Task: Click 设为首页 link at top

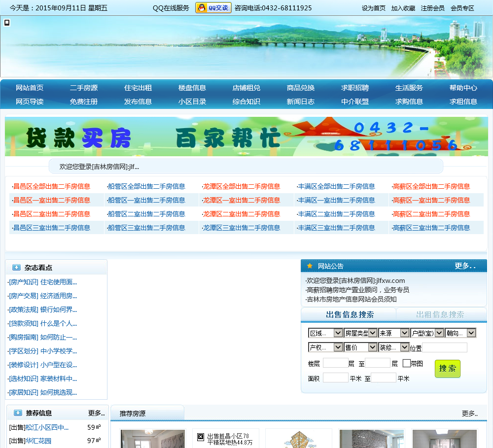Action: coord(373,8)
